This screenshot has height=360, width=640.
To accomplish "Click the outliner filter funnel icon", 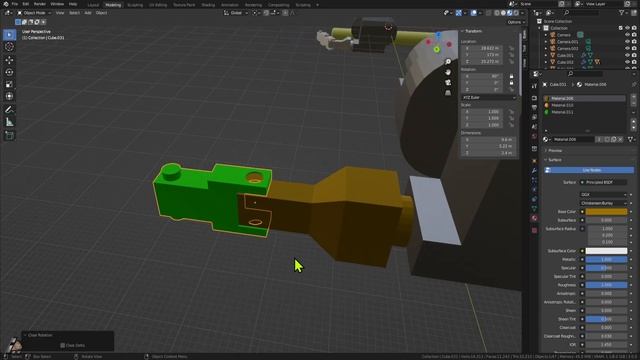I will [x=622, y=13].
